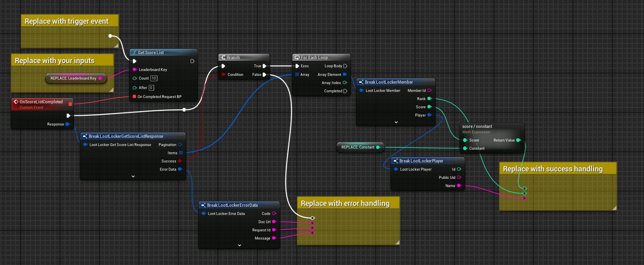
Task: Expand the Break LootLockerGetScoreListResponse node chevron
Action: click(x=133, y=176)
